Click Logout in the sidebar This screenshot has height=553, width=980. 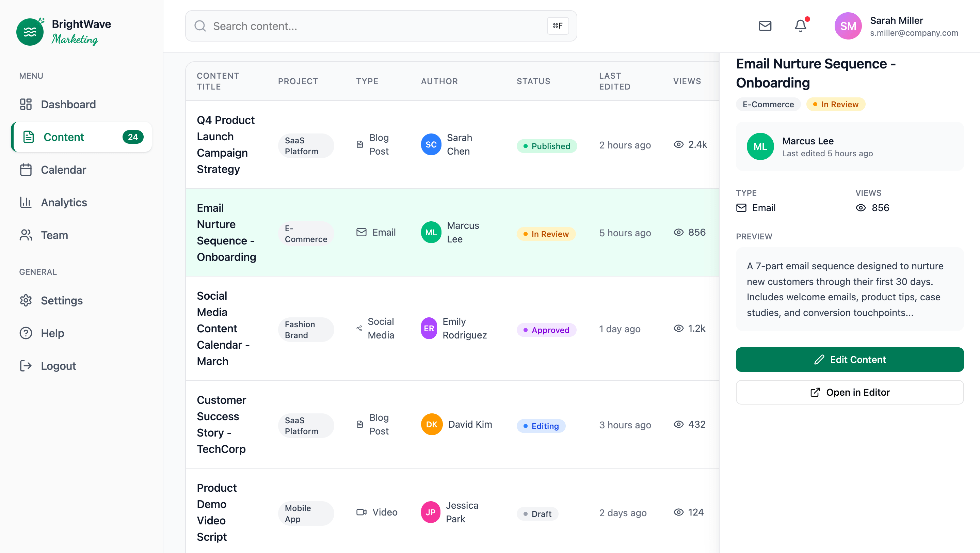(x=58, y=366)
